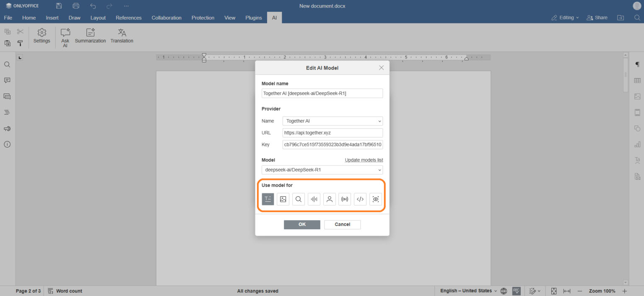
Task: Click the Print icon in title bar
Action: pyautogui.click(x=76, y=6)
